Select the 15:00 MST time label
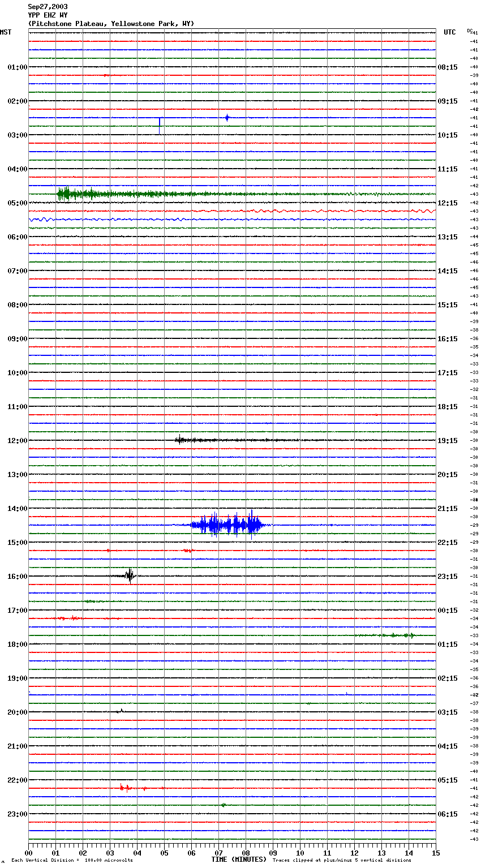481x868 pixels. pyautogui.click(x=18, y=543)
